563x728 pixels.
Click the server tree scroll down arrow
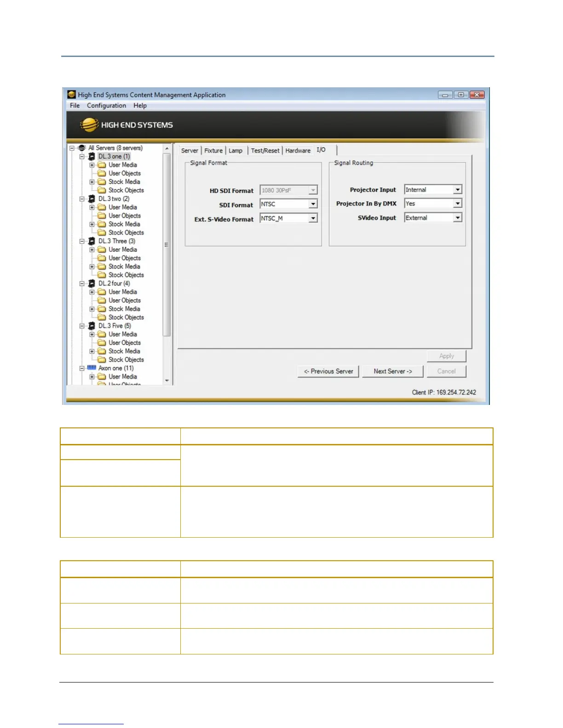(x=167, y=381)
